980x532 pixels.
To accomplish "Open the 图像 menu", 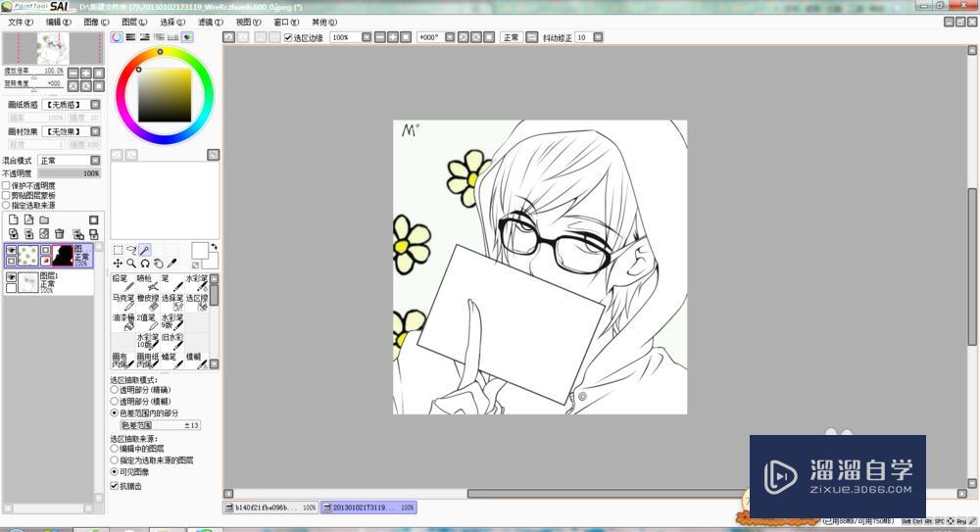I will tap(96, 22).
